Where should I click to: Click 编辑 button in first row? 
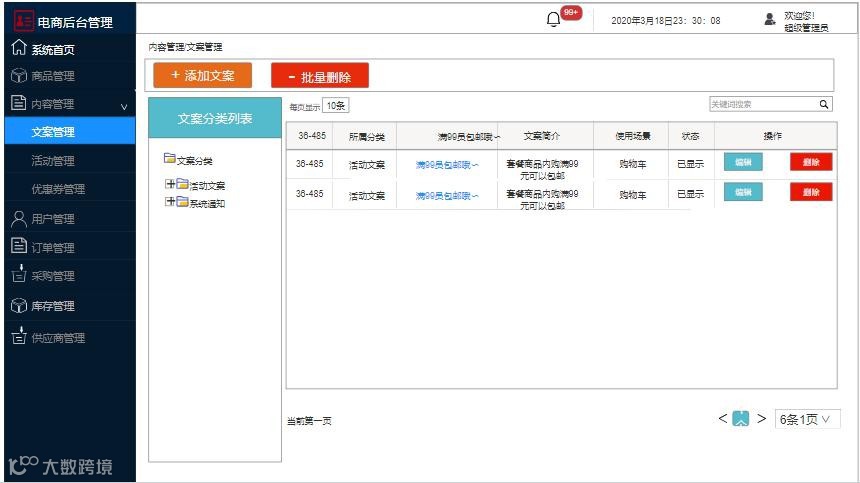coord(743,162)
